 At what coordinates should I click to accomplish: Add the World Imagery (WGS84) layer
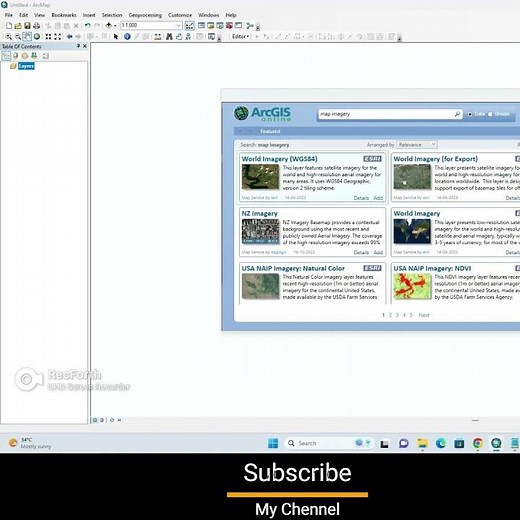click(x=378, y=198)
